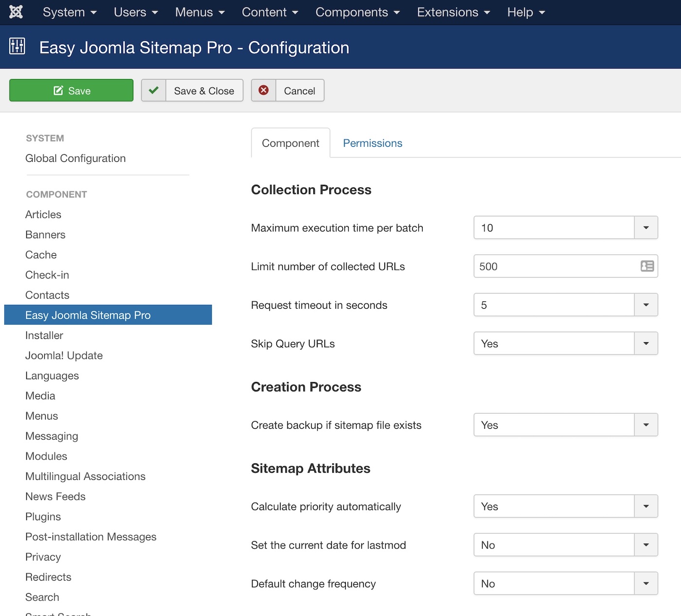Click the green checkmark icon on Save & Close

[x=154, y=90]
